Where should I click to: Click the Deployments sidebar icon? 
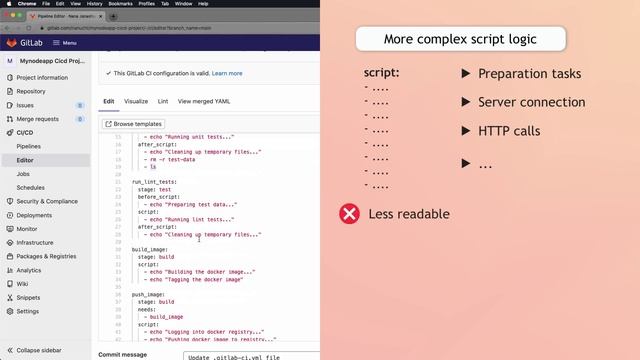pos(10,215)
